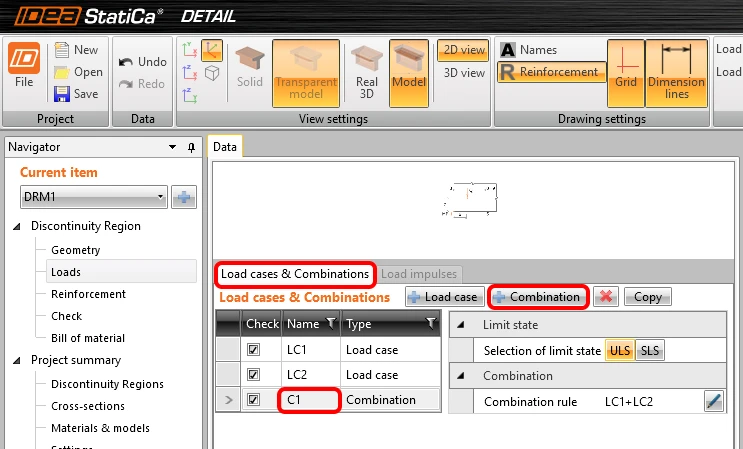The image size is (743, 449).
Task: Open the DRM1 current item dropdown
Action: pyautogui.click(x=93, y=197)
